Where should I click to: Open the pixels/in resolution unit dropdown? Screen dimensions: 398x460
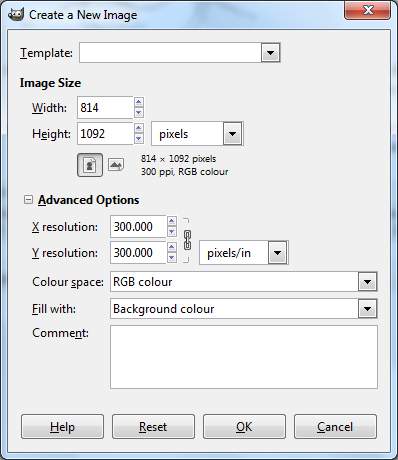point(277,253)
